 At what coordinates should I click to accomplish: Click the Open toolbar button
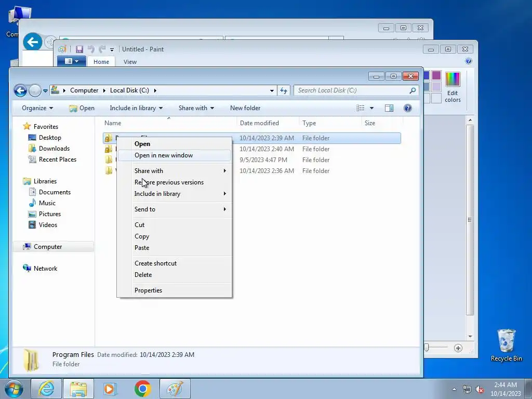tap(82, 108)
